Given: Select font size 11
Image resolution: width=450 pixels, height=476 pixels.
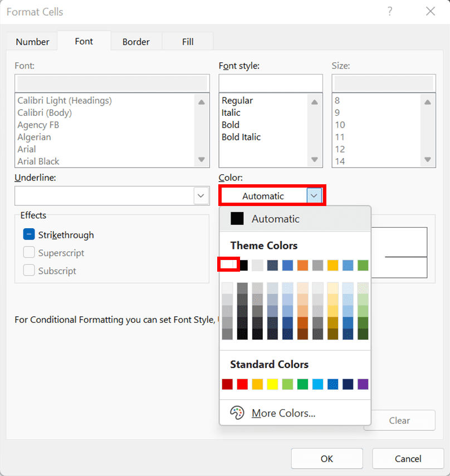Looking at the screenshot, I should point(340,137).
